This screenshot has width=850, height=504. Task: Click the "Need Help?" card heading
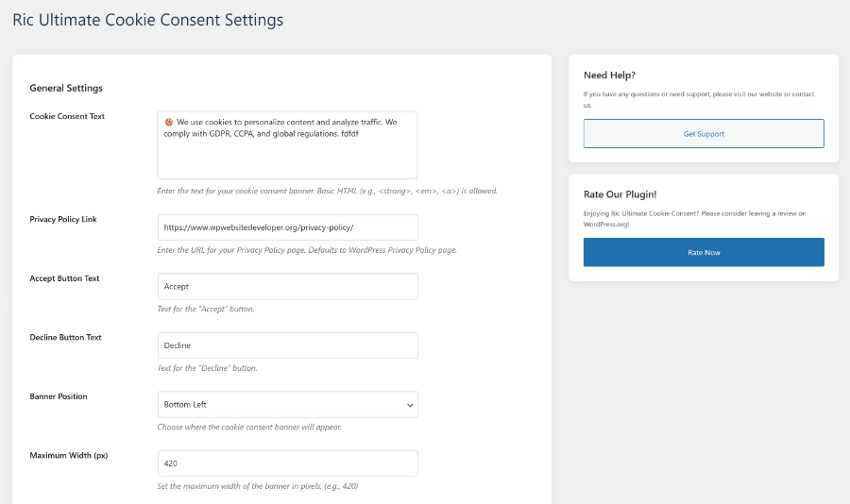[608, 76]
